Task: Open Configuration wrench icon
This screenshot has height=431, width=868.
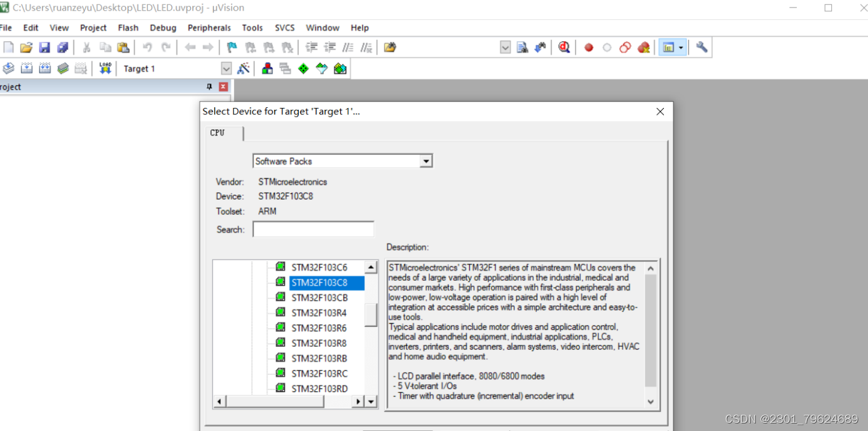Action: [701, 47]
